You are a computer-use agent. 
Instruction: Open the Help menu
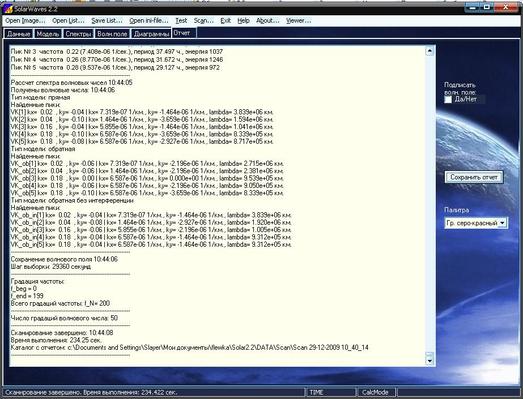point(243,21)
